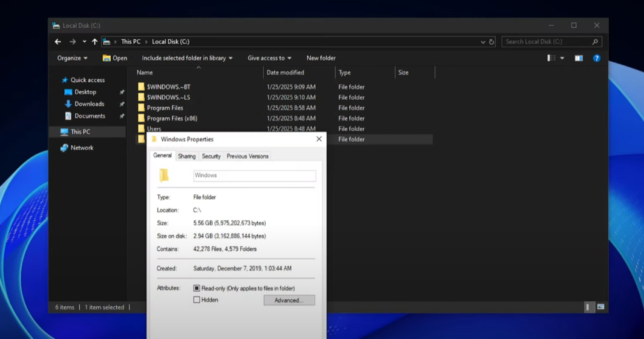The height and width of the screenshot is (339, 644).
Task: Open Advanced attributes
Action: point(289,300)
